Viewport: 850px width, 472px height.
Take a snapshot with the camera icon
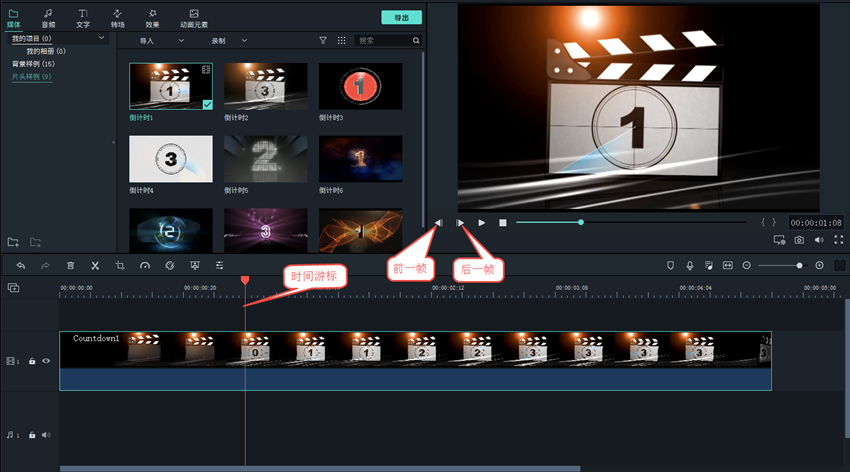point(799,240)
